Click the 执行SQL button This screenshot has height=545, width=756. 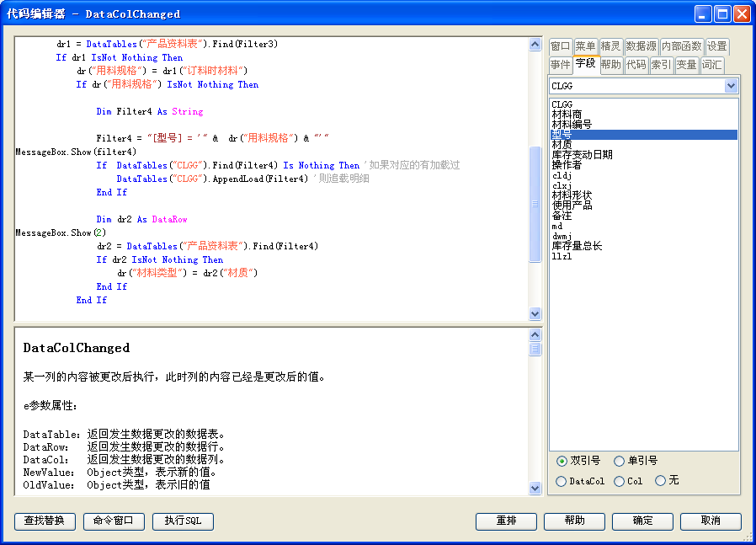pyautogui.click(x=183, y=521)
